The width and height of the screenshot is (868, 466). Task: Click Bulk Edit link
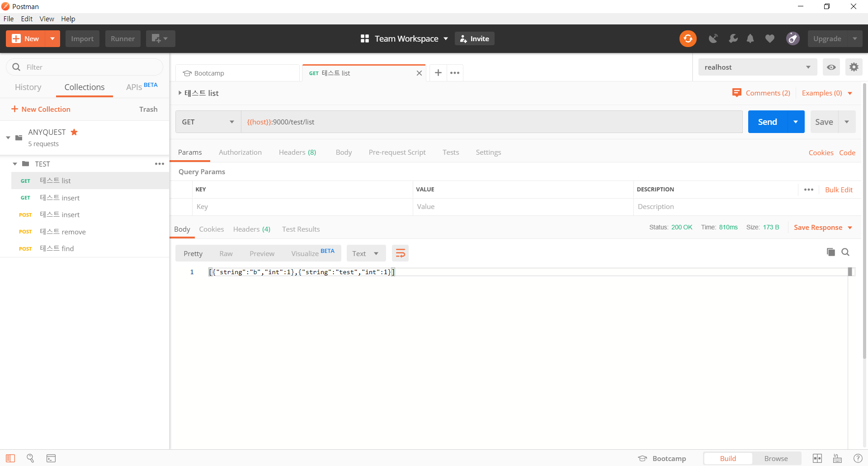point(839,190)
